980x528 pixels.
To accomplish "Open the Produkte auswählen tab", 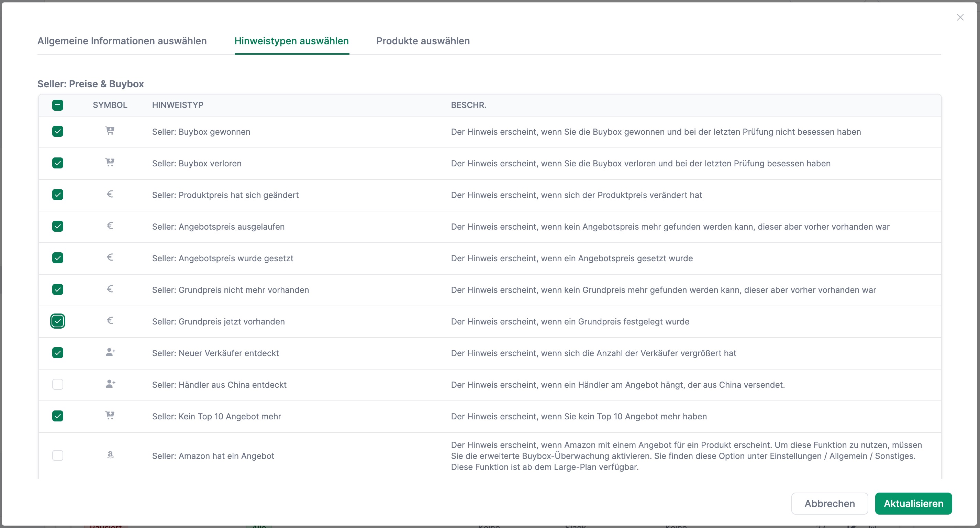I will point(423,41).
